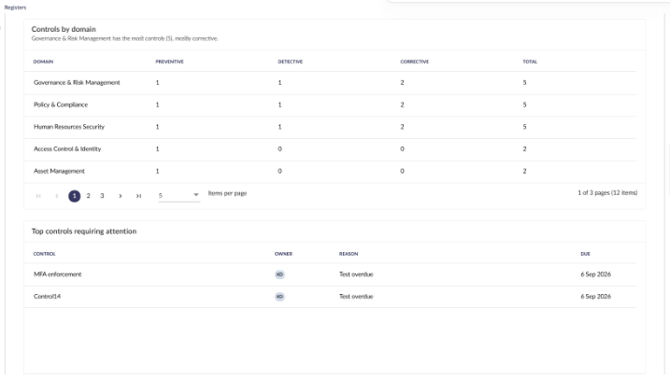Click corrective count for Policy & Compliance
Screen dimensions: 670x378
point(402,105)
